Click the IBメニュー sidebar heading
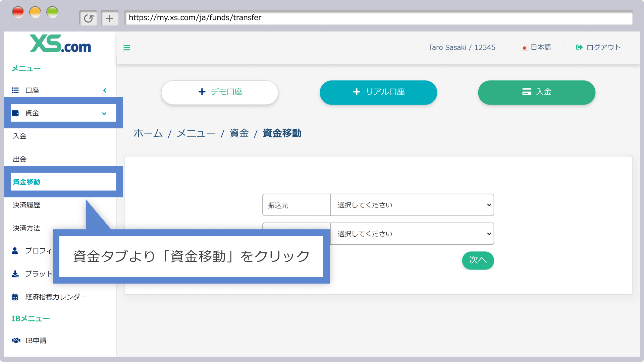Viewport: 644px width, 362px height. [31, 319]
